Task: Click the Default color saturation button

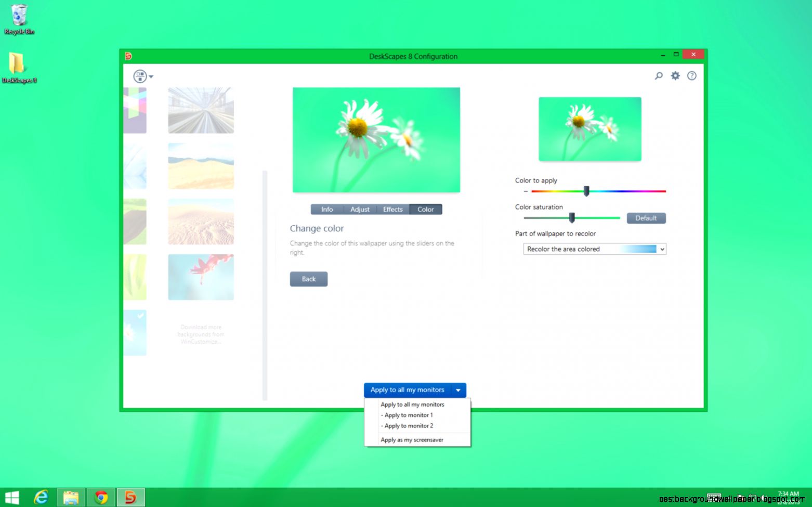Action: (x=646, y=218)
